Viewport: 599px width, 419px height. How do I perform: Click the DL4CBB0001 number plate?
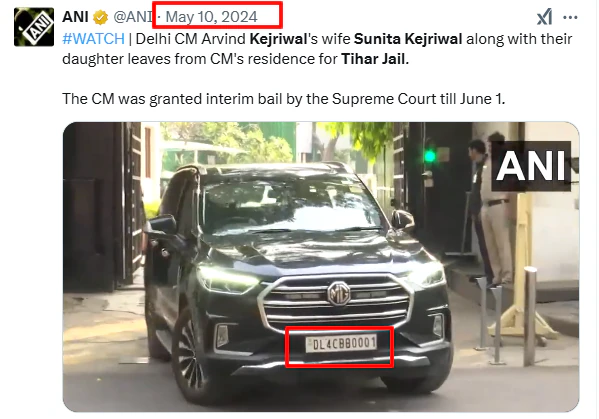(x=341, y=343)
